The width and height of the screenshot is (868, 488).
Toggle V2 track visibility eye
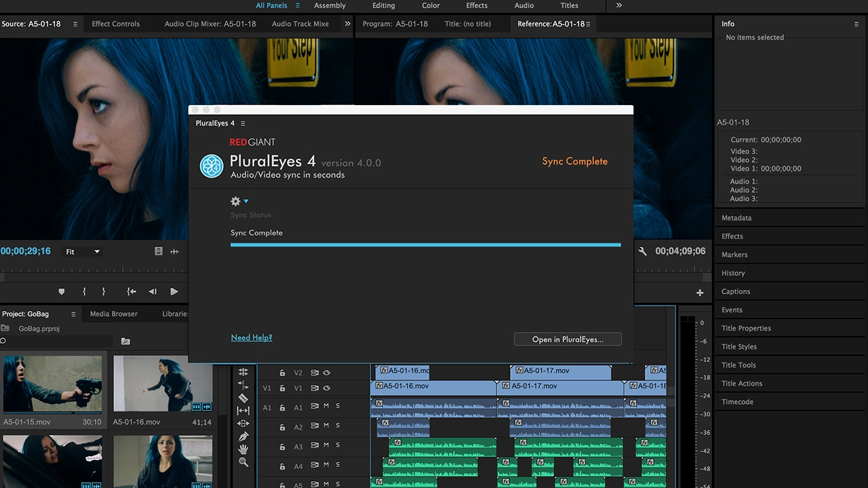pos(326,373)
